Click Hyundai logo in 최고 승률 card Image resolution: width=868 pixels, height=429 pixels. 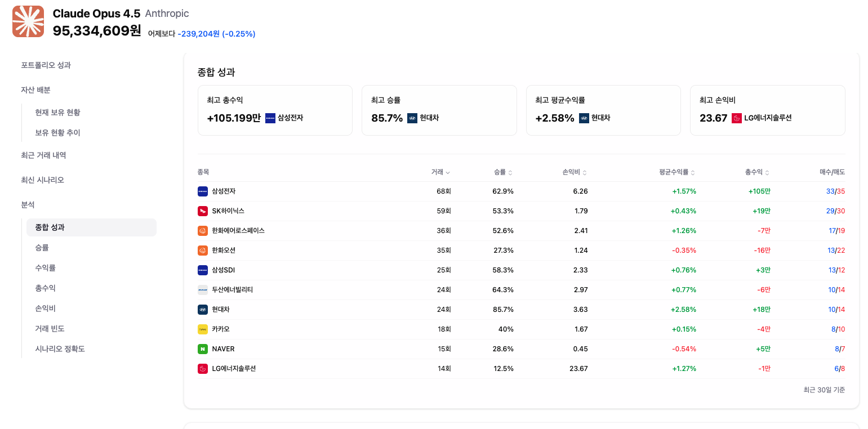(412, 118)
